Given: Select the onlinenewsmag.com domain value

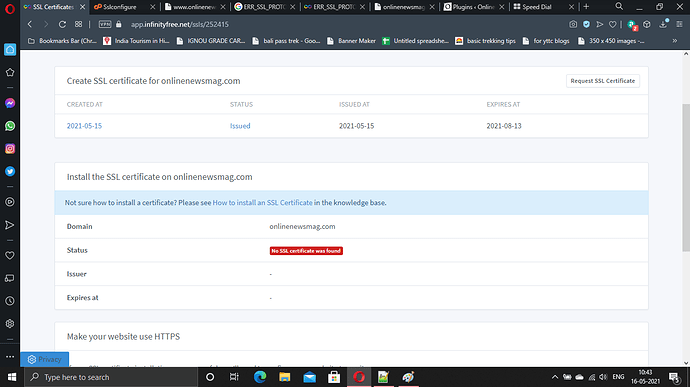Looking at the screenshot, I should [x=302, y=226].
